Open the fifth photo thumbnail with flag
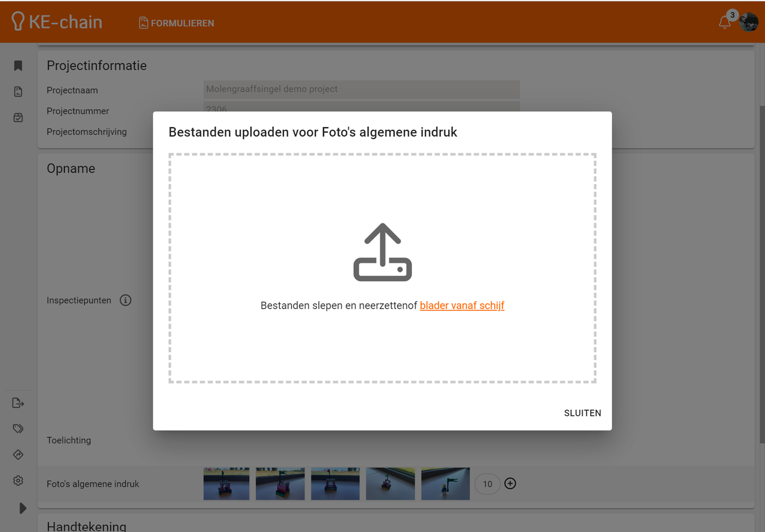Image resolution: width=765 pixels, height=532 pixels. pos(445,484)
